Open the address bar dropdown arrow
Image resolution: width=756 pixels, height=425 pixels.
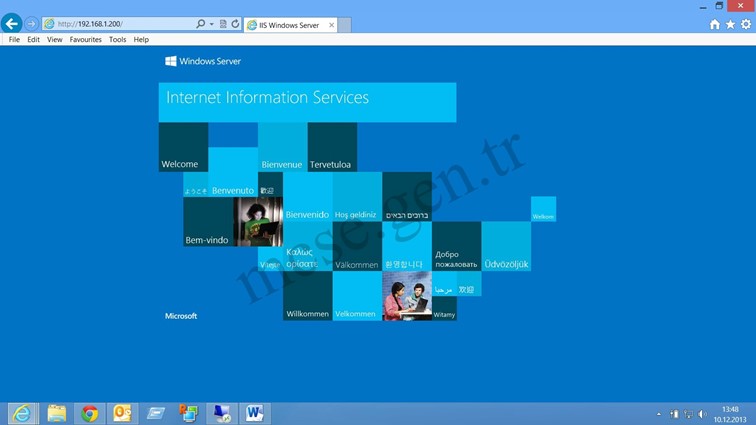tap(212, 24)
